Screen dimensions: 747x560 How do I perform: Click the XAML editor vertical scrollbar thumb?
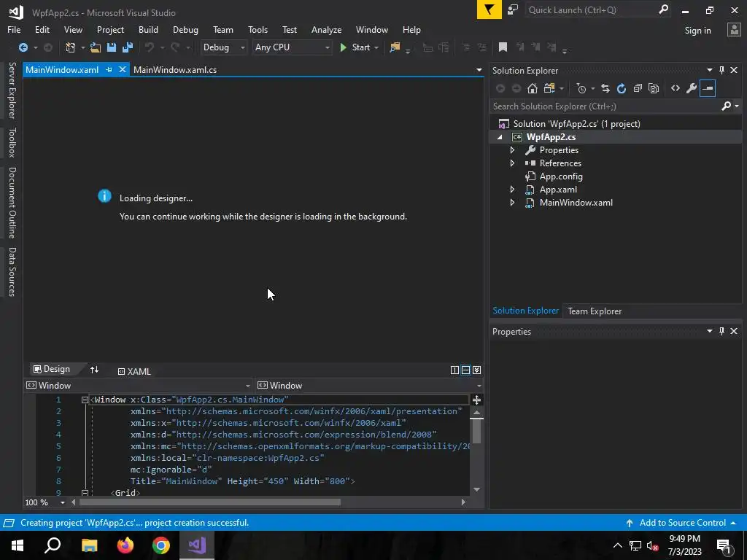pyautogui.click(x=476, y=431)
